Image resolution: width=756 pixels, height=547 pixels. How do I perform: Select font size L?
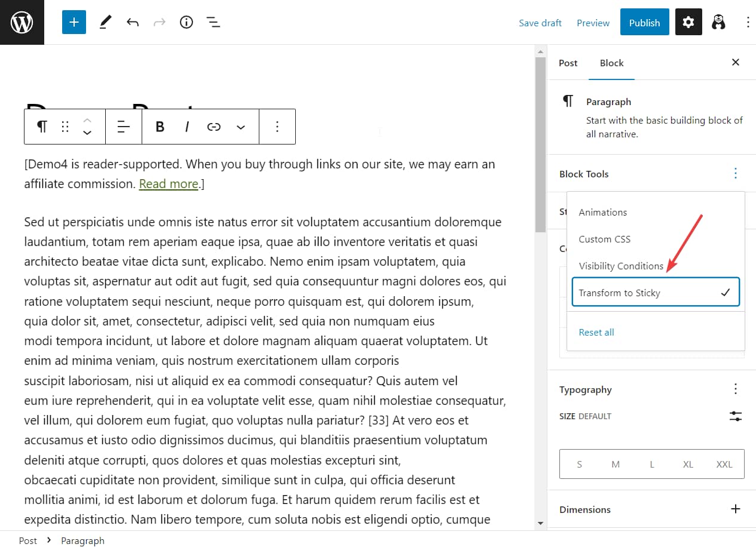pyautogui.click(x=652, y=464)
